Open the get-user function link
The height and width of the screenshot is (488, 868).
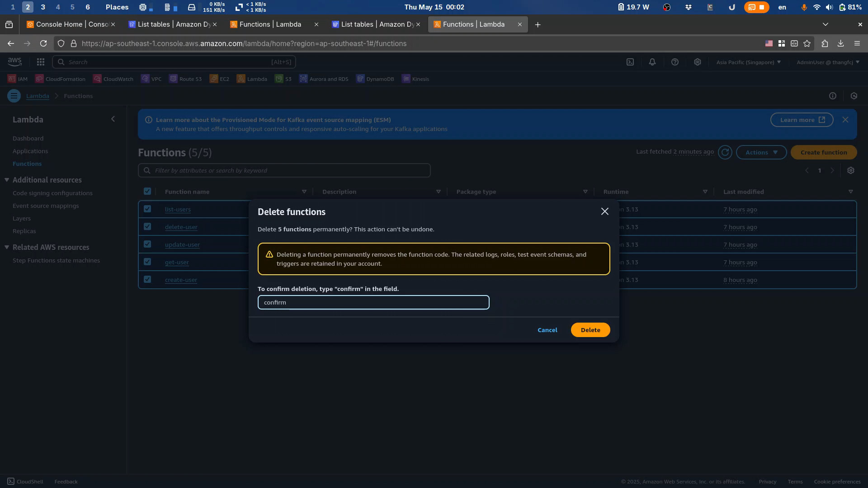177,262
